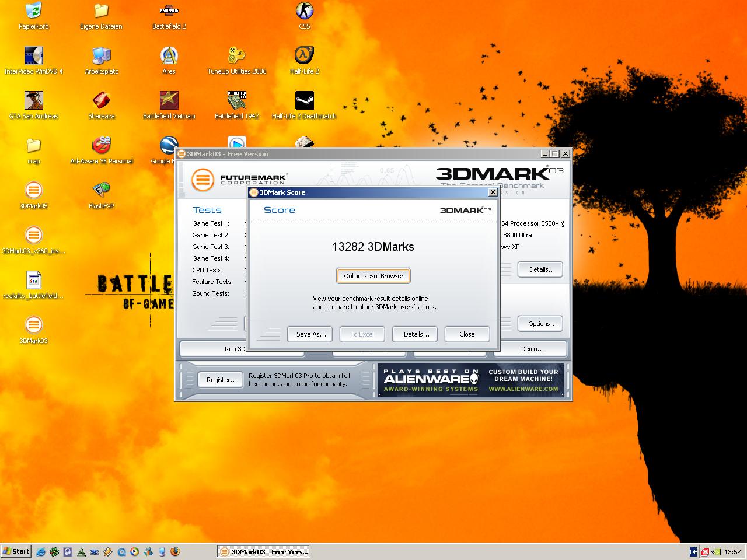Viewport: 747px width, 560px height.
Task: Click Save As in the Score dialog
Action: [x=310, y=334]
